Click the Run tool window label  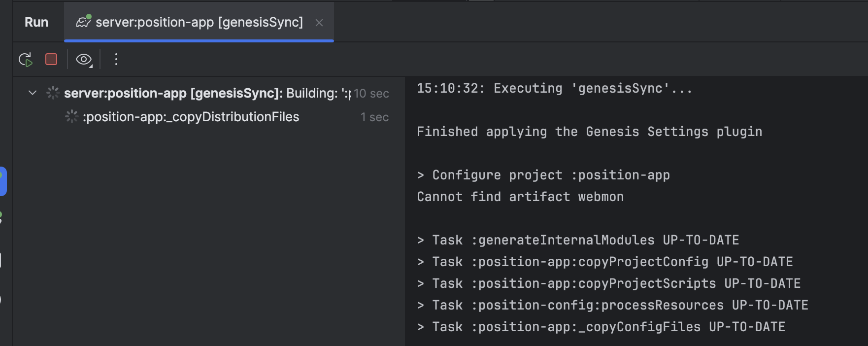coord(36,22)
